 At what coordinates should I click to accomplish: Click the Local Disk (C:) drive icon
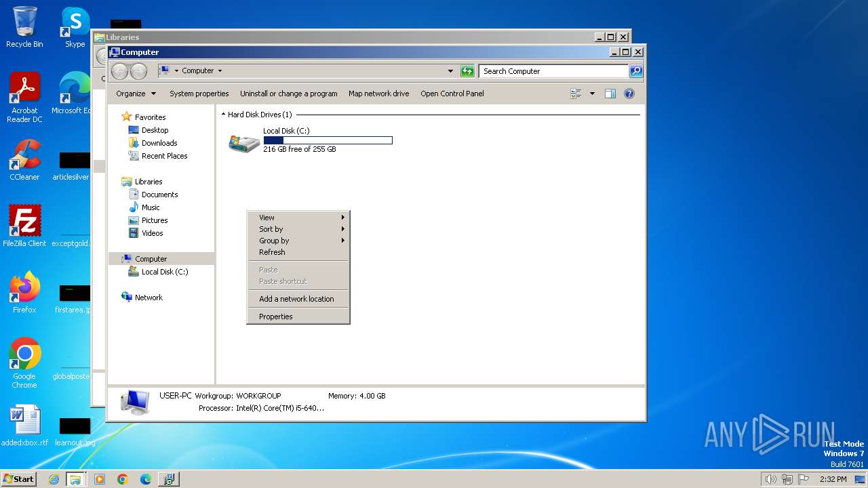pos(244,143)
